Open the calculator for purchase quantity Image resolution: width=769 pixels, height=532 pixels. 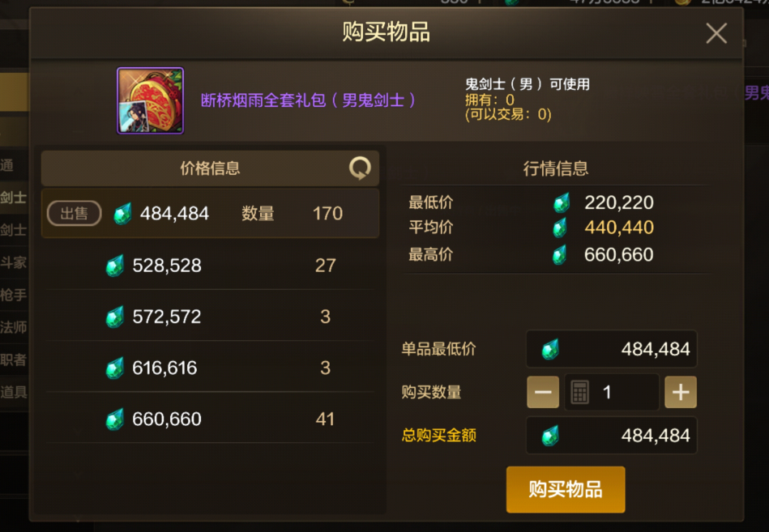[579, 392]
